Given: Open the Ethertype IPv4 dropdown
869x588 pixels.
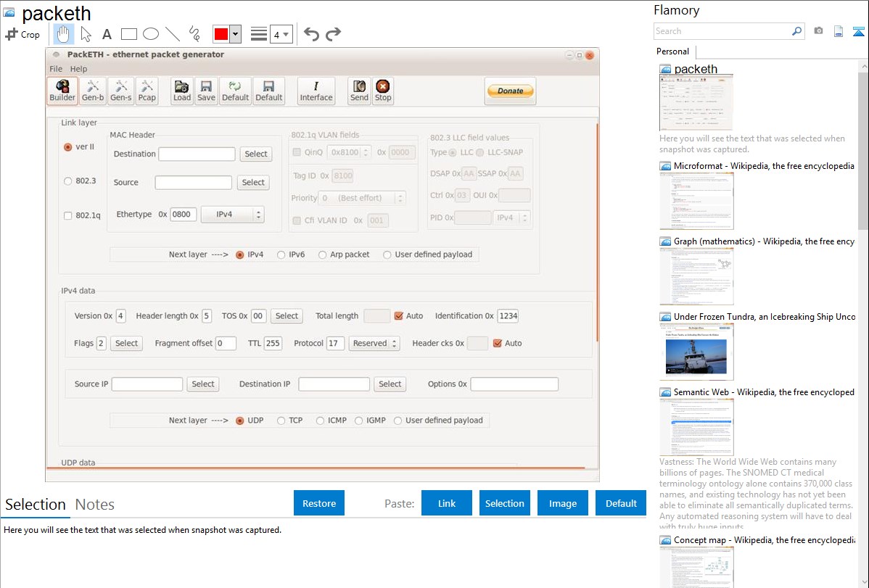Looking at the screenshot, I should [x=232, y=215].
